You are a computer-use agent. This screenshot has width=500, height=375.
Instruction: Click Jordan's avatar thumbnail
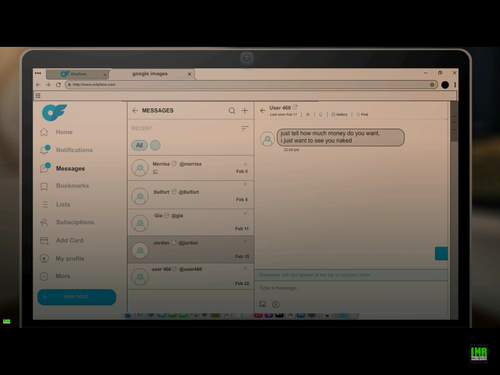click(x=140, y=251)
